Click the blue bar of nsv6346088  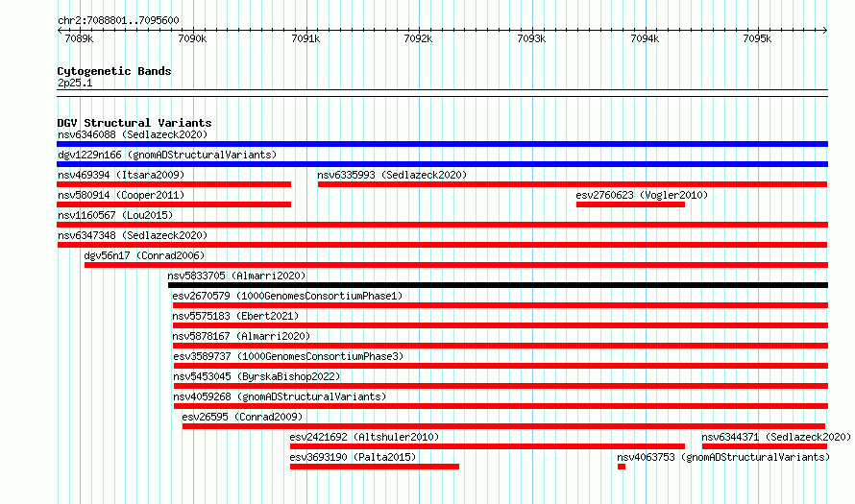pos(442,144)
